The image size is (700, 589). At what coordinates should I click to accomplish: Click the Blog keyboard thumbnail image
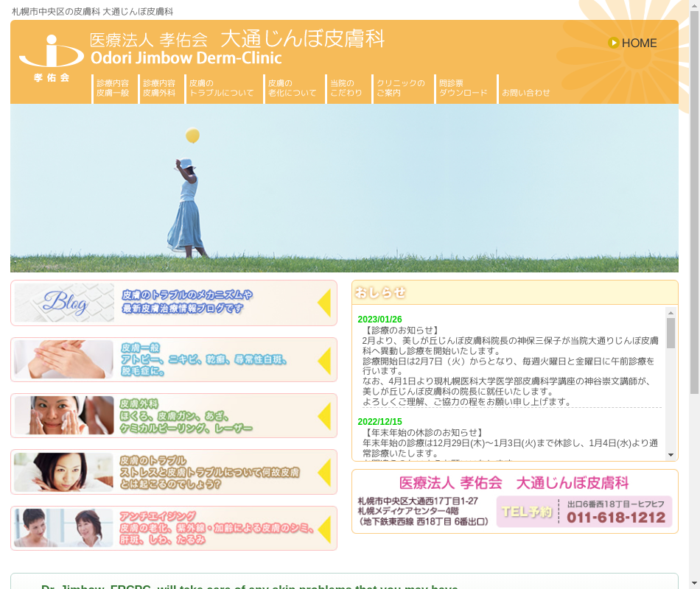click(x=65, y=303)
